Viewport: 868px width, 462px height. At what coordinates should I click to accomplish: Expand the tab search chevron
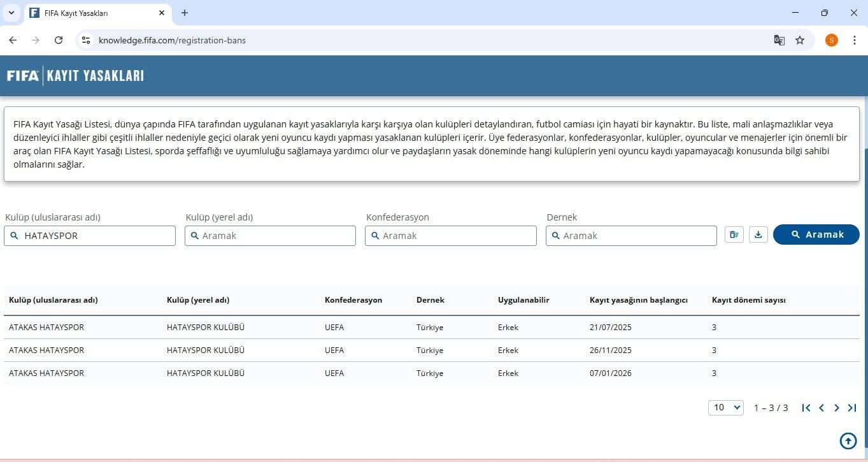11,13
